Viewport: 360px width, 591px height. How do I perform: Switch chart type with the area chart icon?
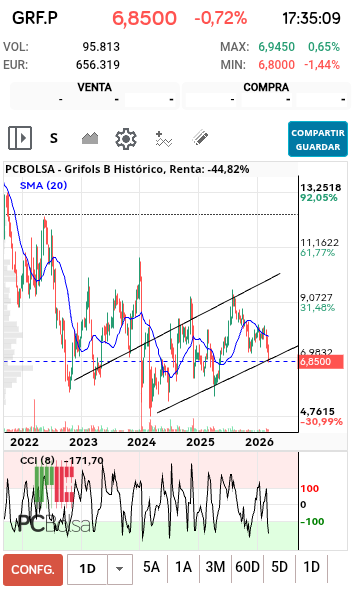[90, 138]
